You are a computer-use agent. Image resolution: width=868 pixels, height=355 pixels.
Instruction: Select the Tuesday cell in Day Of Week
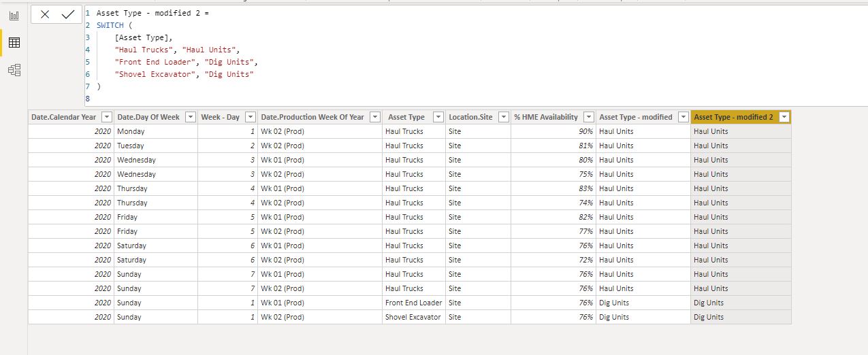click(156, 146)
